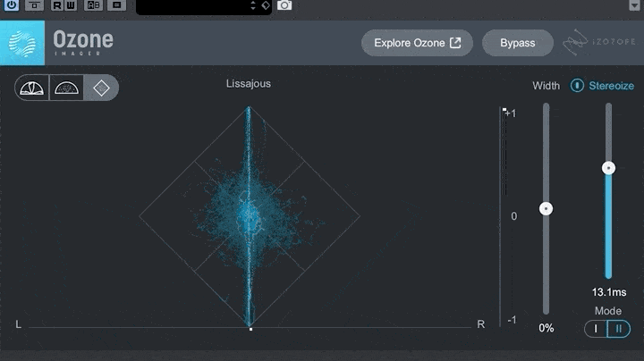The image size is (644, 361).
Task: Click the balance indicator marker on L-R line
Action: pyautogui.click(x=250, y=329)
